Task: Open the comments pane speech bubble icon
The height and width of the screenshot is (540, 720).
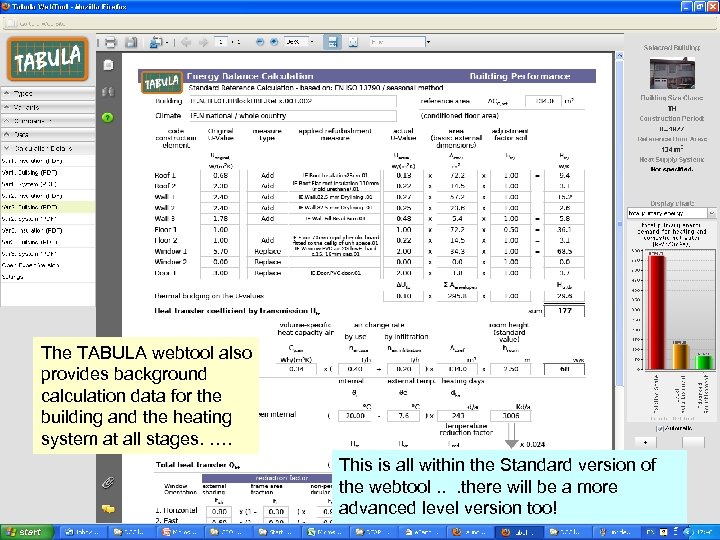Action: click(x=108, y=509)
